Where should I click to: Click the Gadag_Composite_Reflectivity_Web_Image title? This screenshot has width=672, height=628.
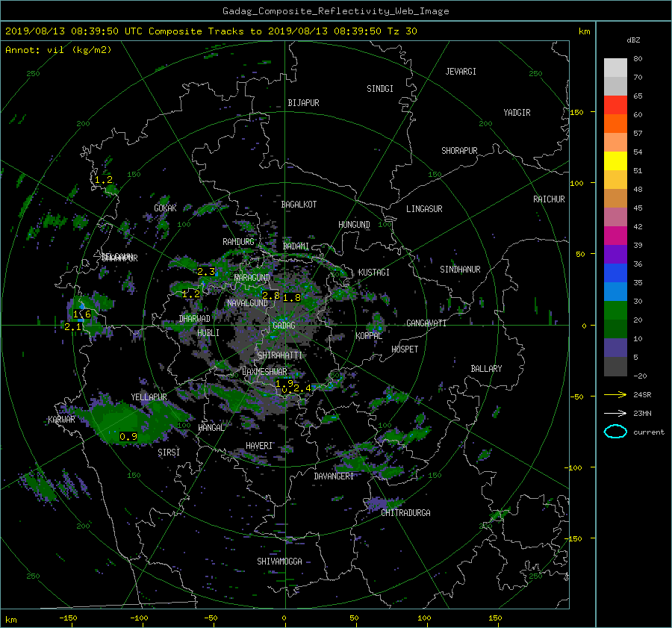click(x=336, y=11)
